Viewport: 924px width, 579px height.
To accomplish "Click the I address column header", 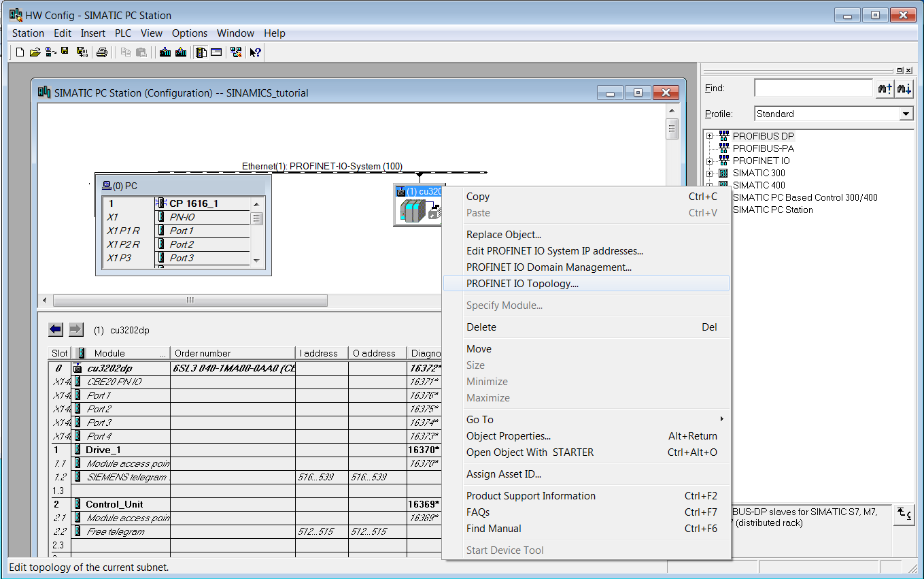I will pos(322,353).
